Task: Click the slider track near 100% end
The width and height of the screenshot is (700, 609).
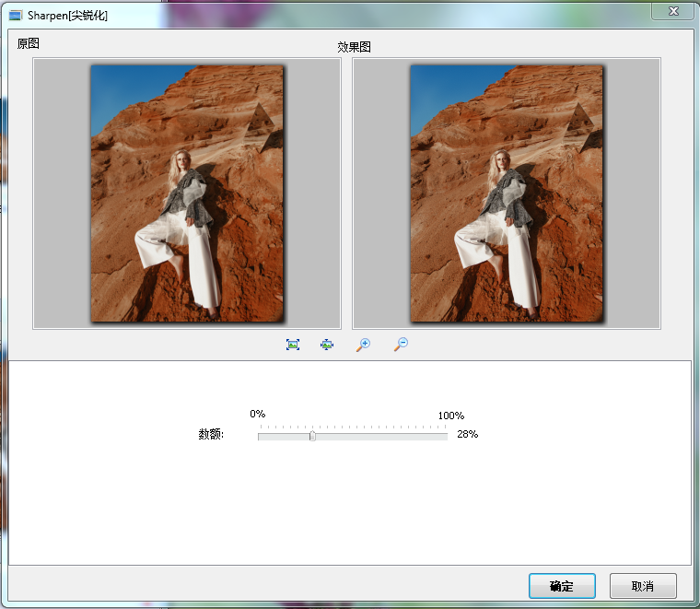Action: [x=440, y=436]
